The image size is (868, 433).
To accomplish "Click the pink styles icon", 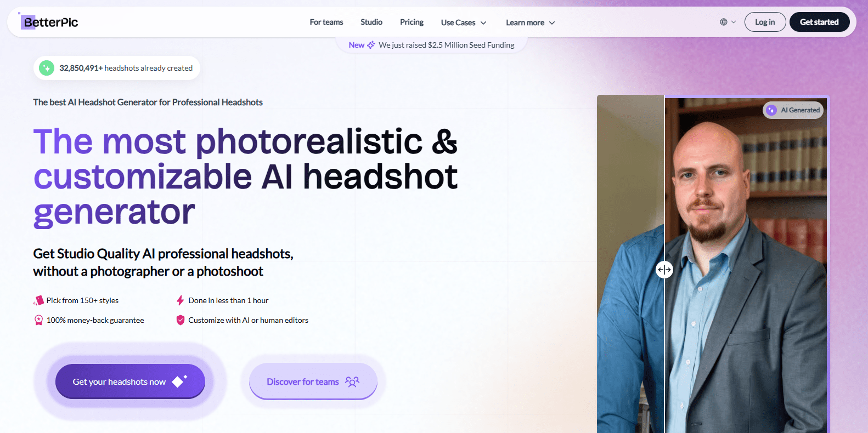I will [38, 300].
